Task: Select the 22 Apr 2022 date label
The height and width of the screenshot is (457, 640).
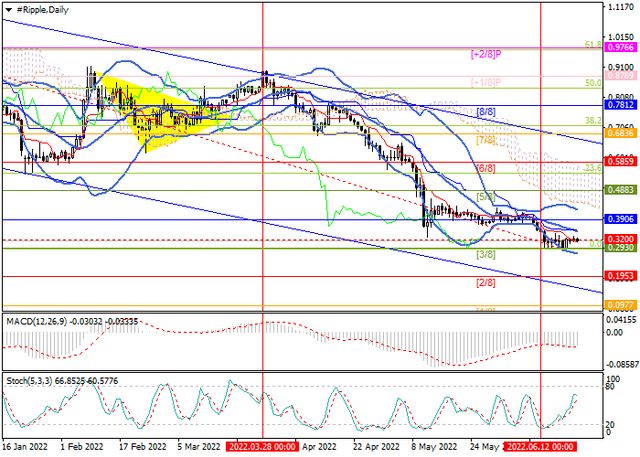Action: tap(376, 447)
